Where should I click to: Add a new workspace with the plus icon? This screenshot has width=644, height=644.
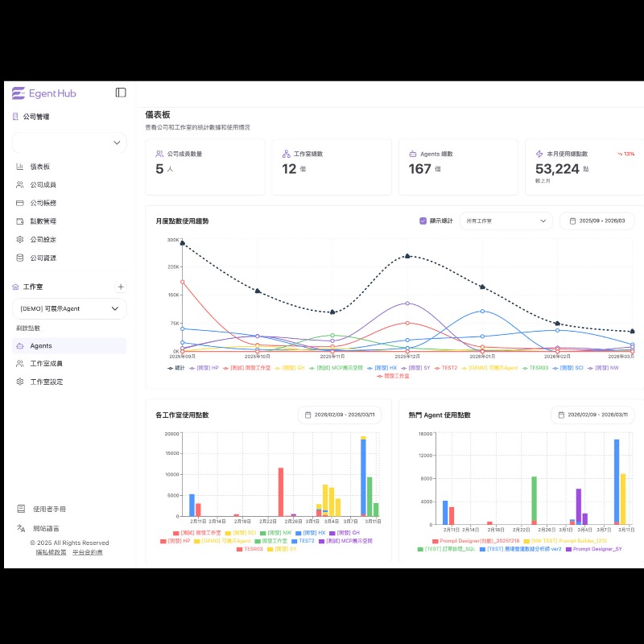pyautogui.click(x=121, y=287)
